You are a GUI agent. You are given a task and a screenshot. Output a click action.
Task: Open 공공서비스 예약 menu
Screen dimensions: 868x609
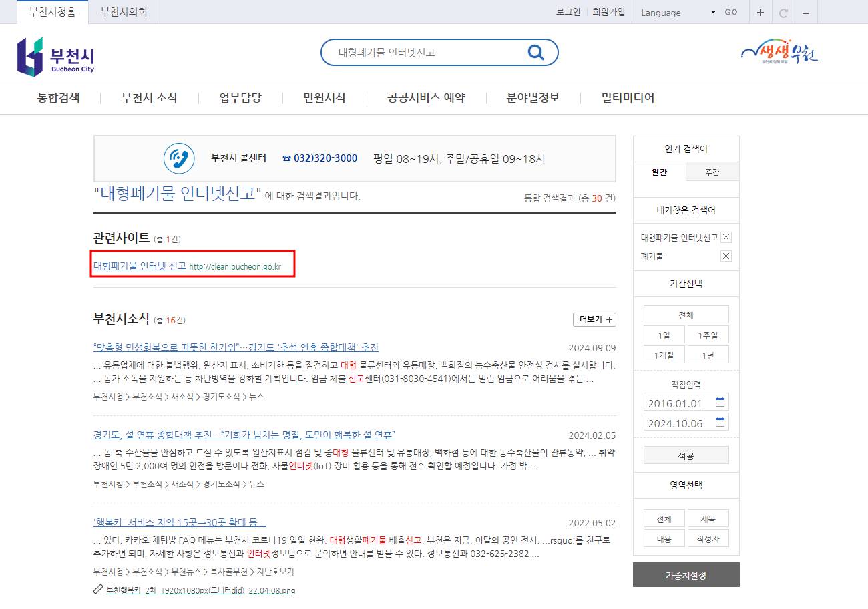click(426, 97)
